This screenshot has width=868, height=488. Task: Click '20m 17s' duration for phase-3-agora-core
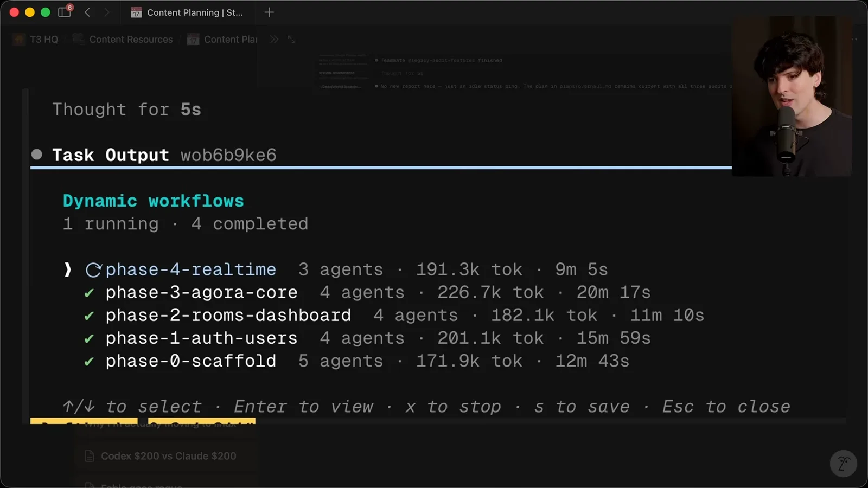click(x=614, y=292)
